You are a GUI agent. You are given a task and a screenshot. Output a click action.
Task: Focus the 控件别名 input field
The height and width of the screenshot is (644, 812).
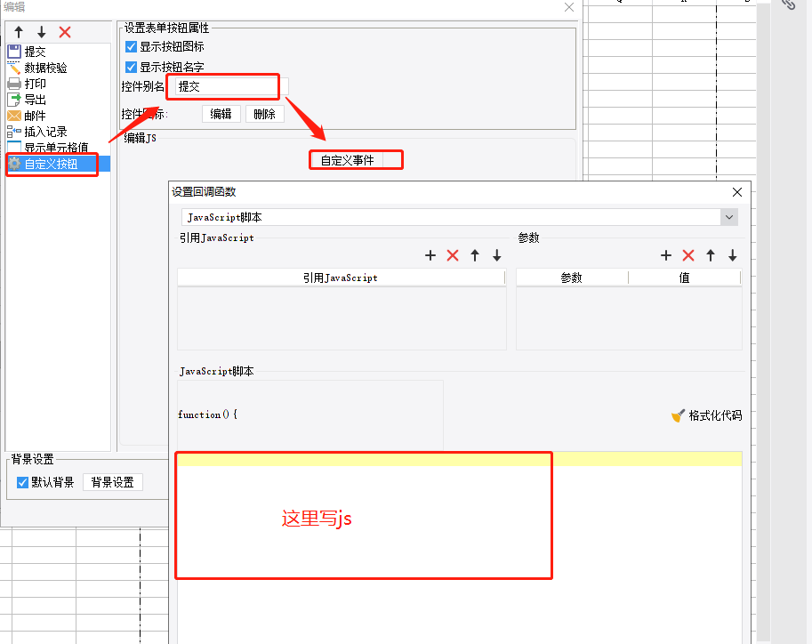click(231, 86)
